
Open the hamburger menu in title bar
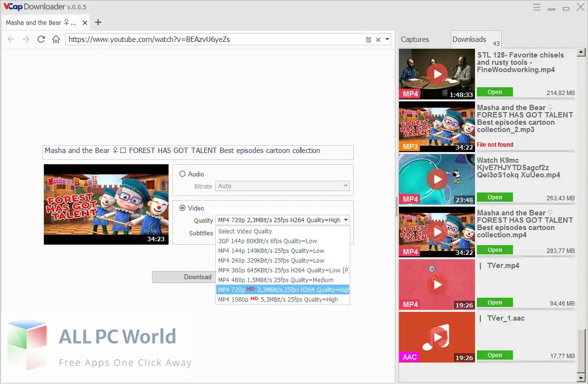(x=537, y=7)
